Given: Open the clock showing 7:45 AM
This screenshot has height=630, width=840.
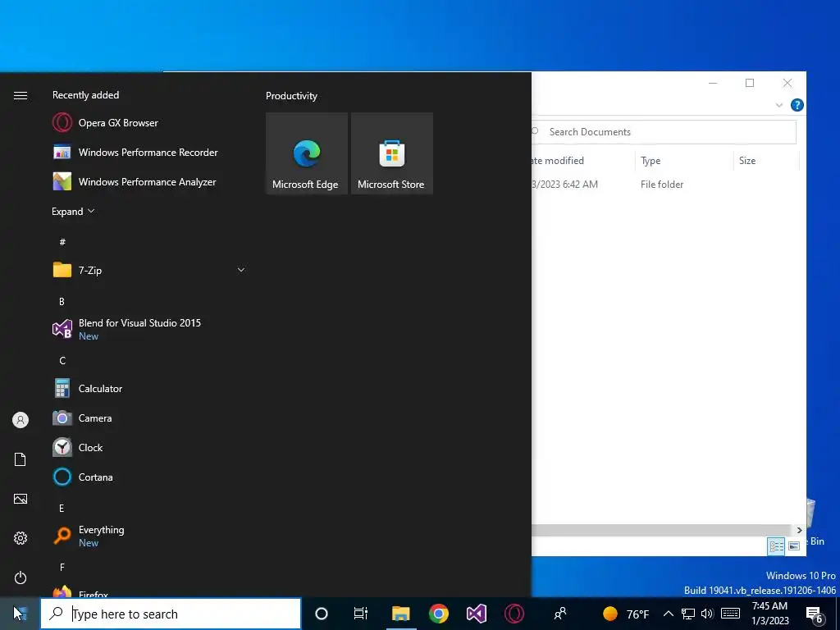Looking at the screenshot, I should click(769, 614).
